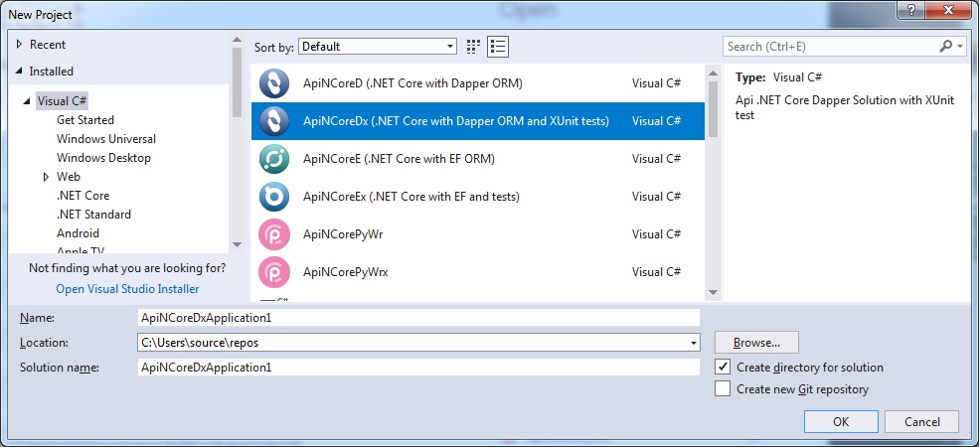
Task: Click the Name input field
Action: tap(418, 317)
